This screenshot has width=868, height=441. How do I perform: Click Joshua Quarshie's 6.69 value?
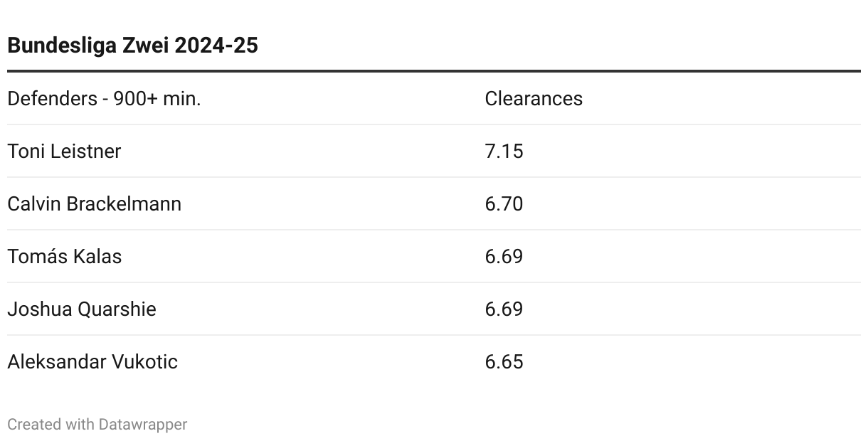point(504,309)
